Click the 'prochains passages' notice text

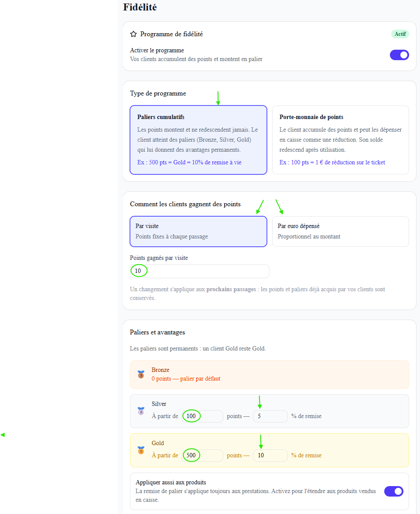[231, 289]
